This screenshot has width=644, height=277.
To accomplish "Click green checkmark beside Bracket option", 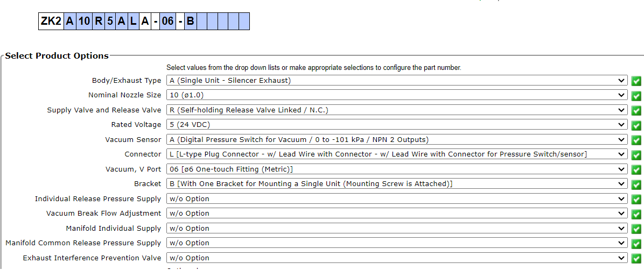I will (636, 184).
